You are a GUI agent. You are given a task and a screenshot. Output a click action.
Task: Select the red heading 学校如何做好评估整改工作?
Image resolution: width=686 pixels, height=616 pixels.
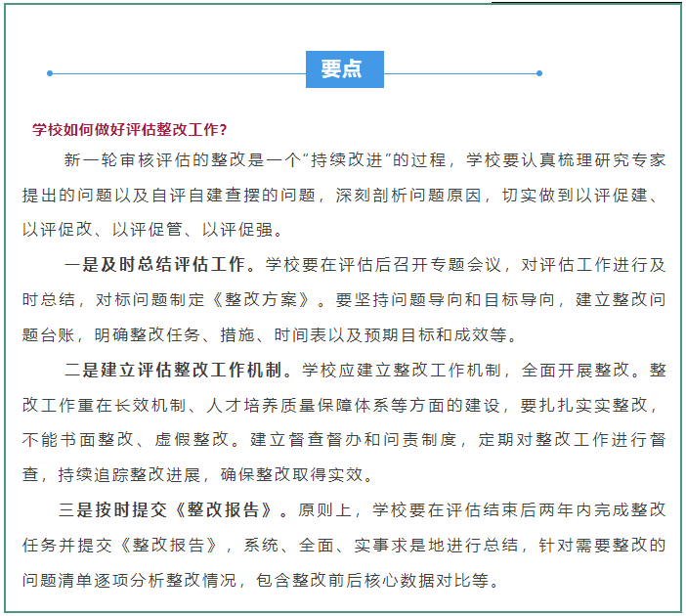tap(130, 129)
